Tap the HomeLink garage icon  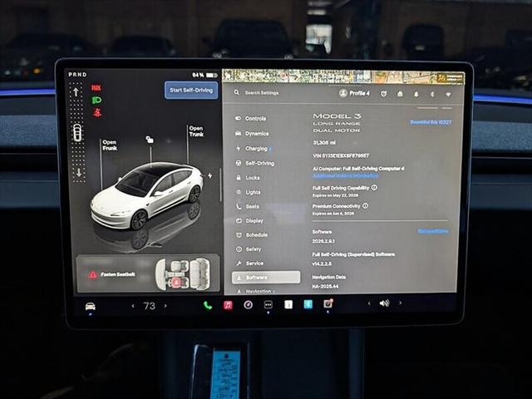click(x=400, y=94)
